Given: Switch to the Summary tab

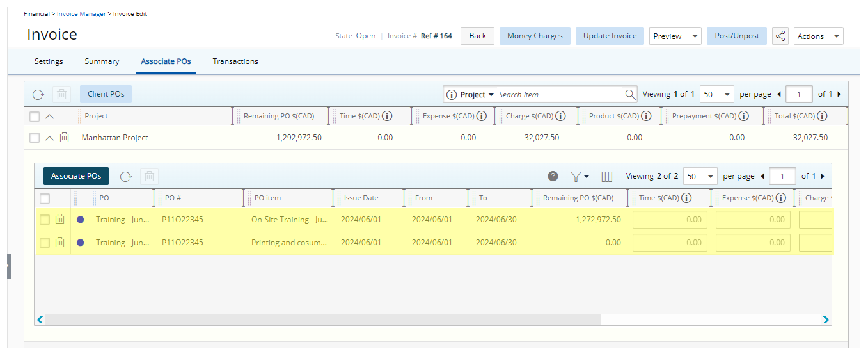Looking at the screenshot, I should [x=102, y=61].
